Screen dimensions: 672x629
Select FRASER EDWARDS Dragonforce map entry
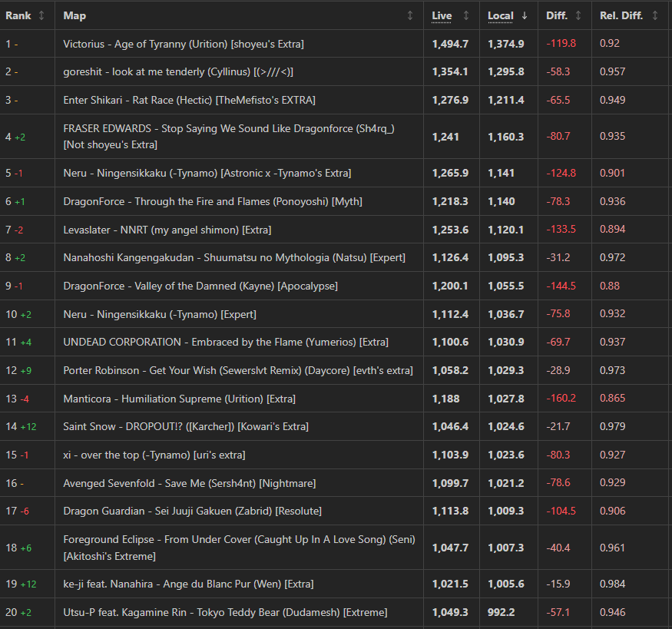pyautogui.click(x=229, y=136)
